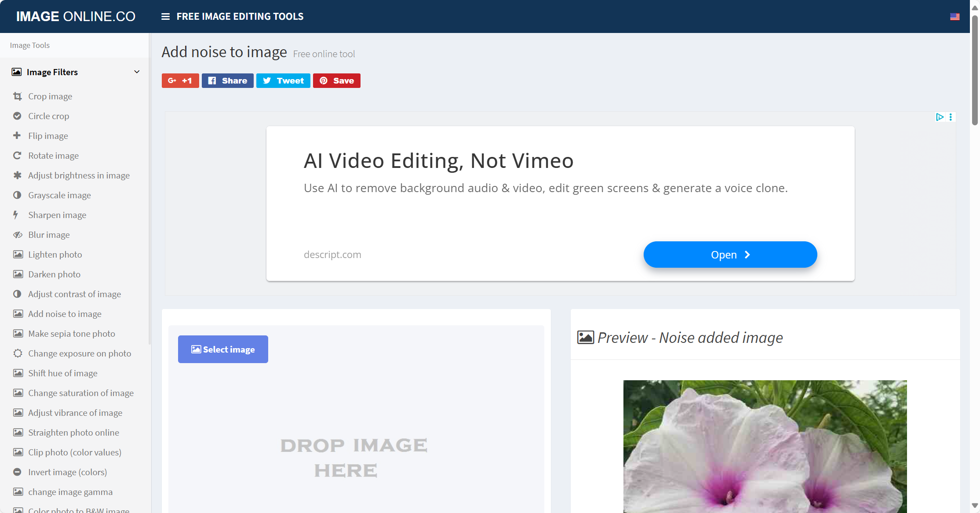Collapse the Image Filters chevron
980x513 pixels.
pos(137,72)
